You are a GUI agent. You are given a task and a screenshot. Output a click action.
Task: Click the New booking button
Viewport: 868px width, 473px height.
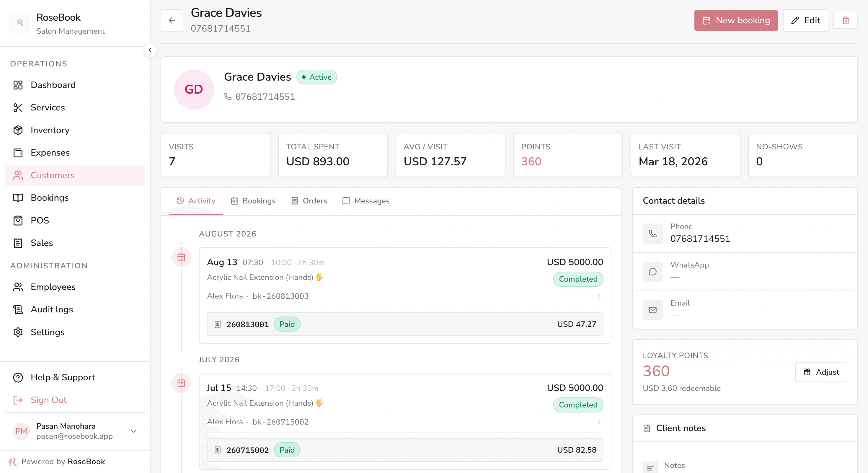click(736, 21)
